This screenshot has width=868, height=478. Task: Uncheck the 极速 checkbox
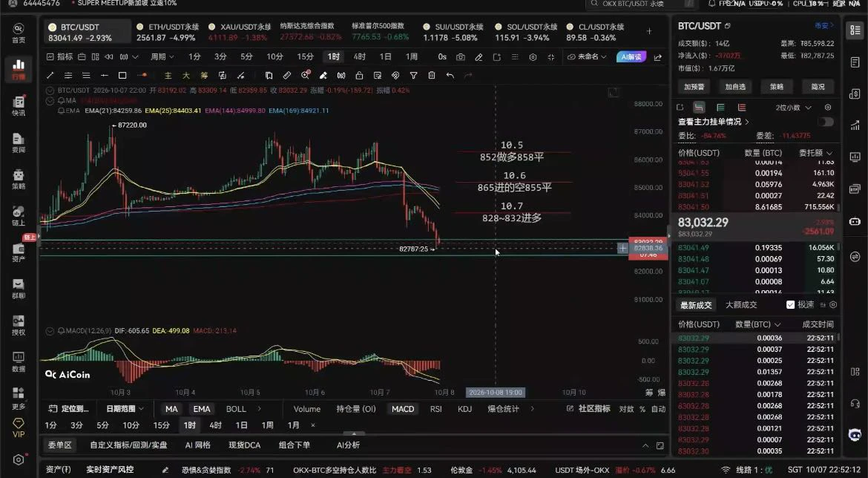coord(791,304)
